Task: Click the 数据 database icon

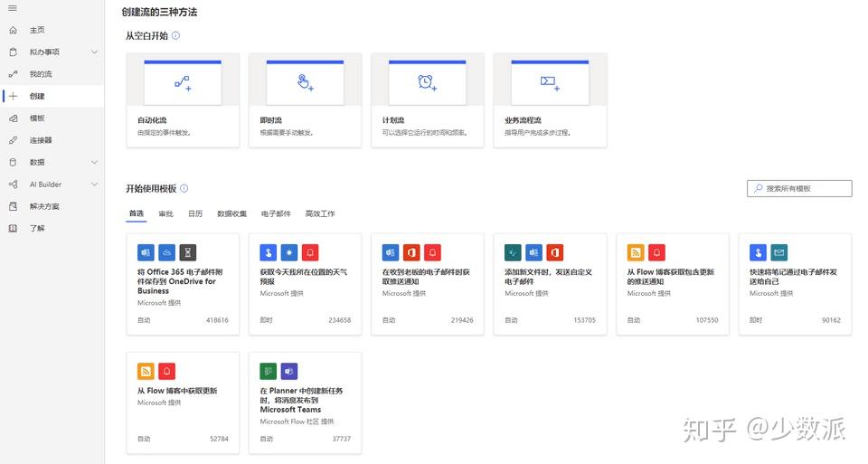Action: tap(14, 162)
